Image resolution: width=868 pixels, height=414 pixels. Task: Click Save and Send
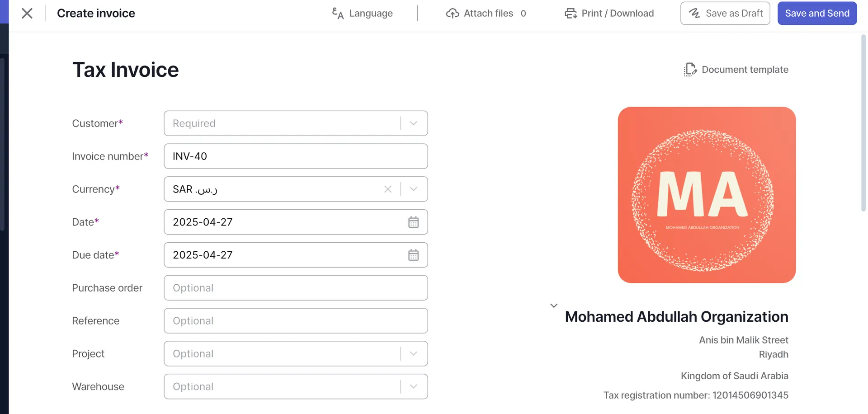tap(816, 13)
